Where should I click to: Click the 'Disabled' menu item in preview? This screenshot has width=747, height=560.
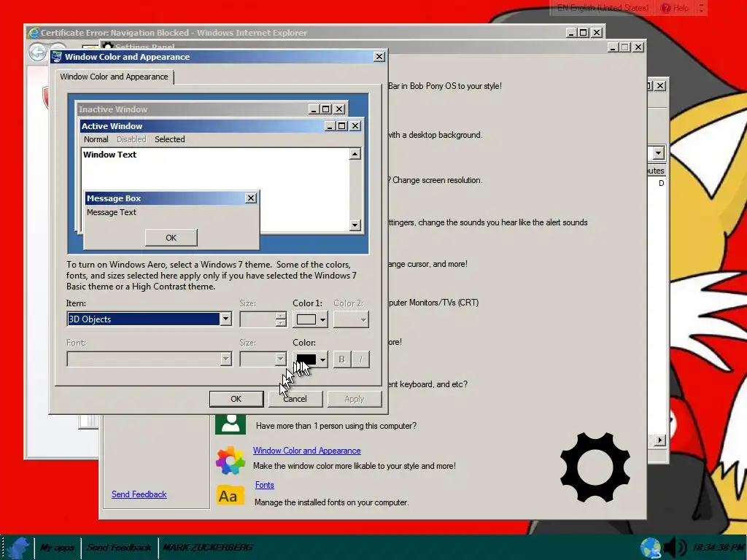coord(131,139)
